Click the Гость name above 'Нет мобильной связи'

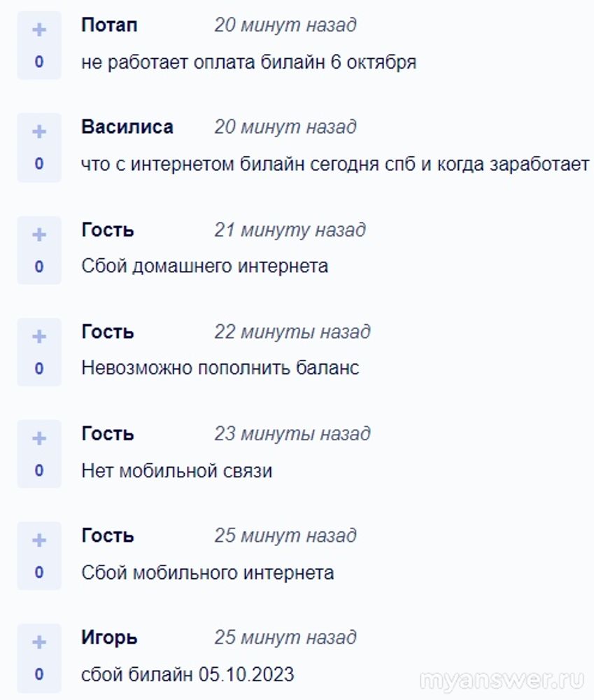pyautogui.click(x=108, y=434)
